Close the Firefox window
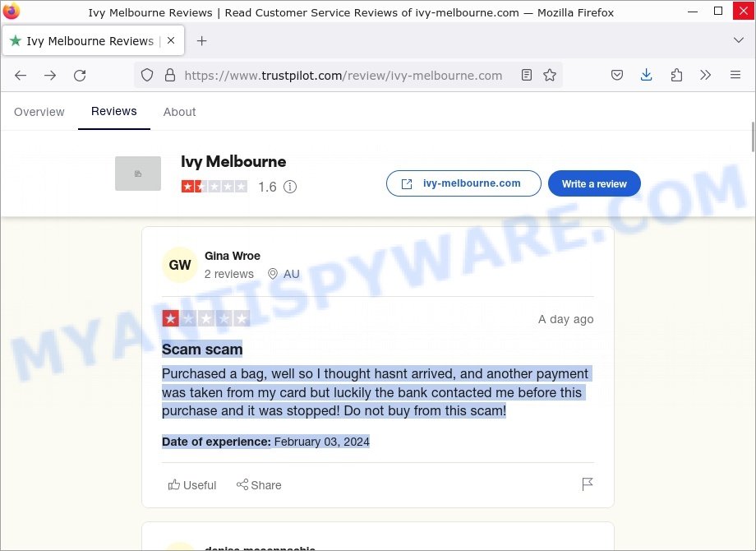This screenshot has width=756, height=551. pos(743,11)
